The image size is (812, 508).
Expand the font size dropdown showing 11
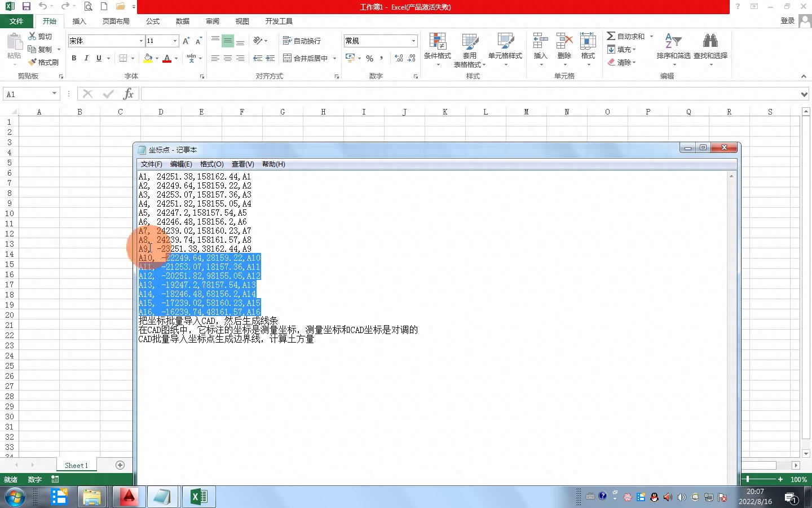175,41
